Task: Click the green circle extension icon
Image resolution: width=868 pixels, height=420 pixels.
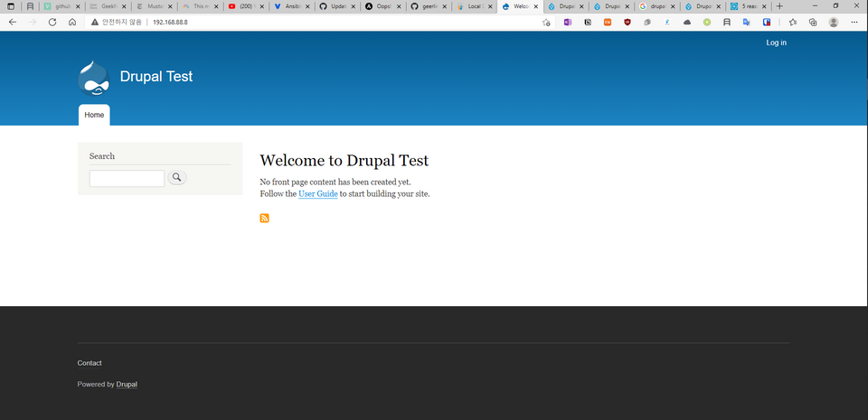Action: click(x=707, y=22)
